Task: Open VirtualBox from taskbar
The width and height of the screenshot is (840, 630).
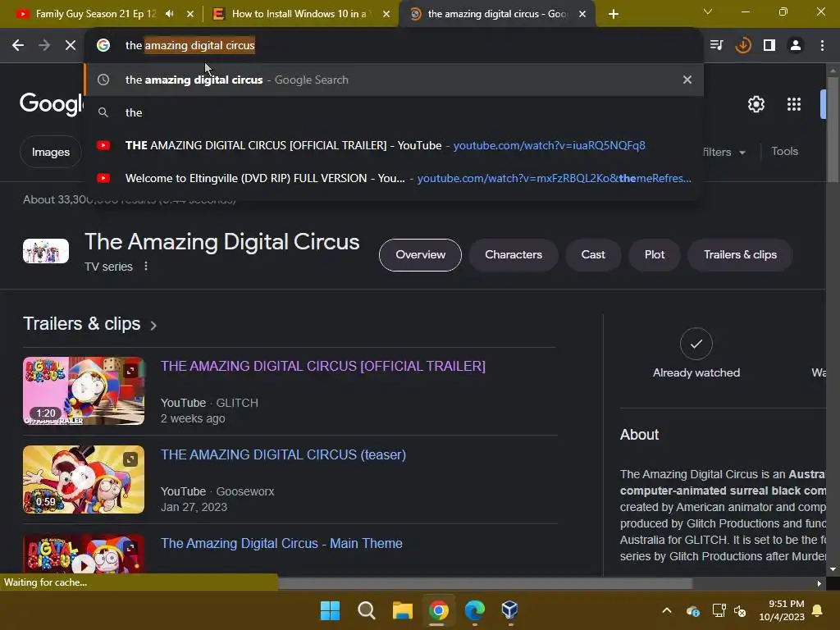Action: tap(509, 610)
